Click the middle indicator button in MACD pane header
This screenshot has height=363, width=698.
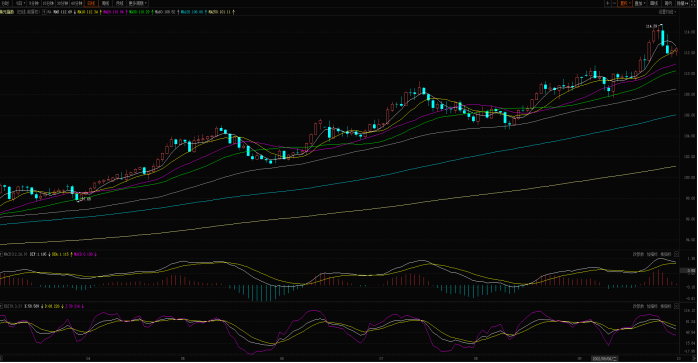[652, 254]
